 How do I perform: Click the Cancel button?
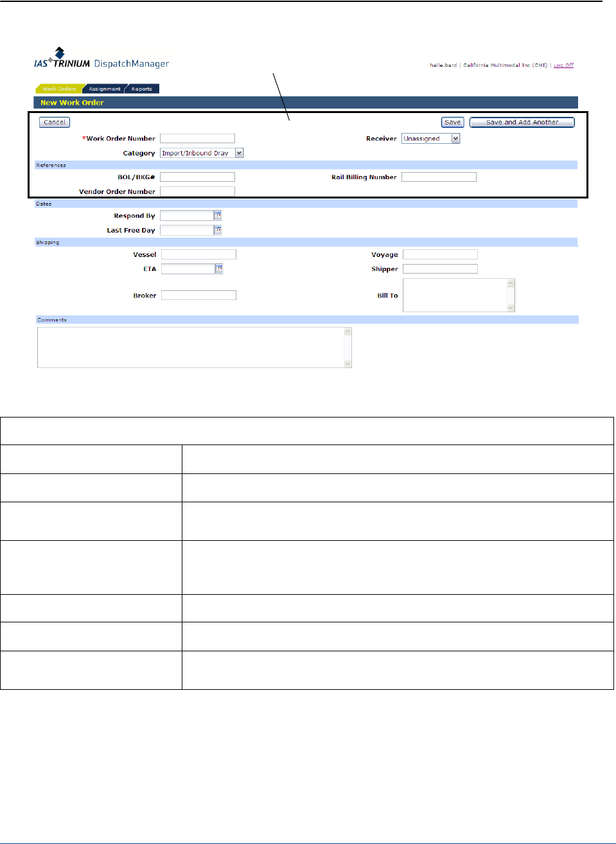coord(55,122)
